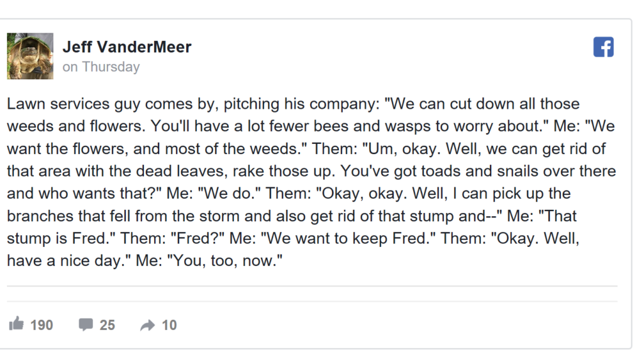644x362 pixels.
Task: Click the text 'stump is Fred.'
Action: tap(61, 238)
